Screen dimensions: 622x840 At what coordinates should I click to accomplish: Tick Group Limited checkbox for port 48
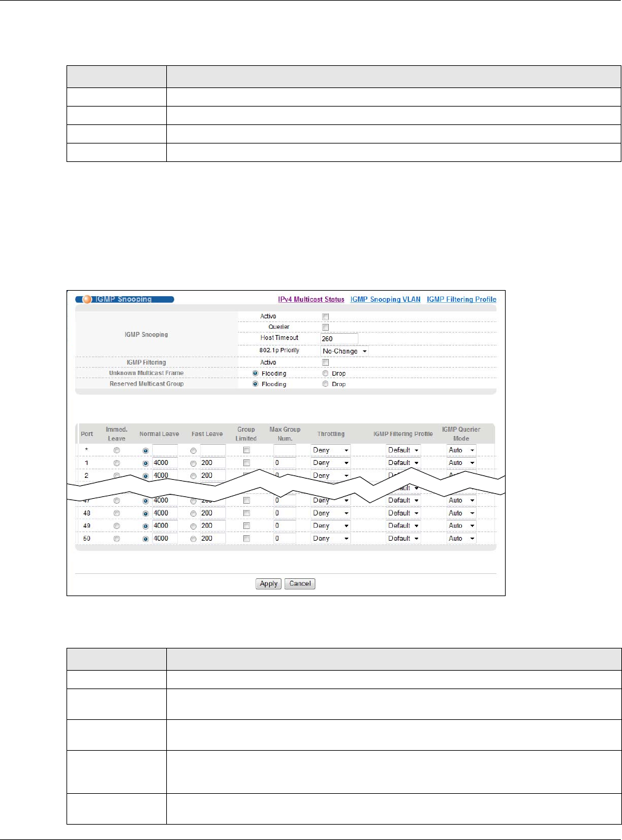tap(246, 513)
